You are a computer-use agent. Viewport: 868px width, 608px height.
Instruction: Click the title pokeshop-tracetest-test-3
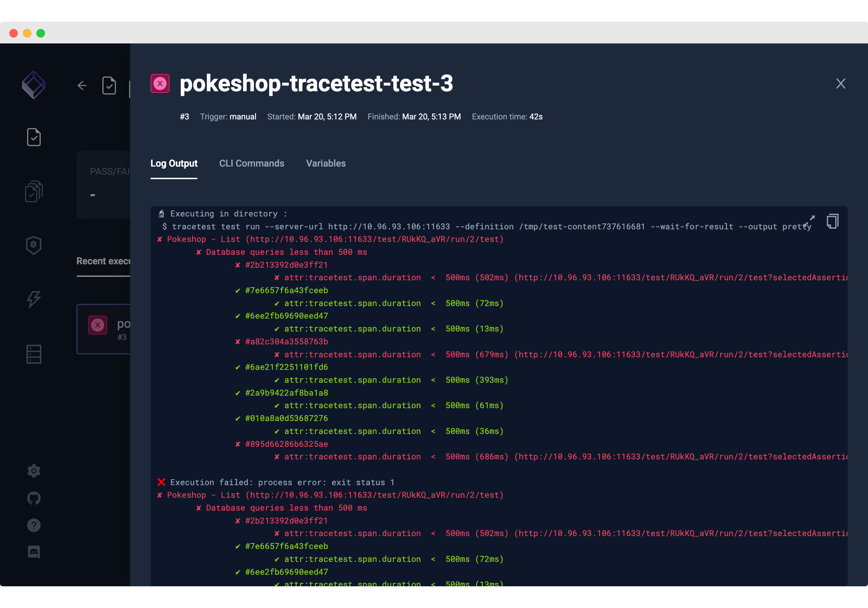coord(316,83)
